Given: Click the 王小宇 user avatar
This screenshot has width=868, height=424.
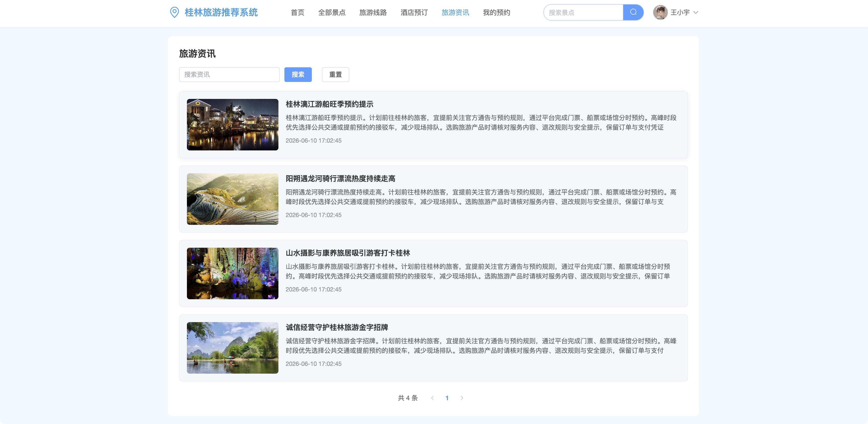Looking at the screenshot, I should pyautogui.click(x=660, y=13).
